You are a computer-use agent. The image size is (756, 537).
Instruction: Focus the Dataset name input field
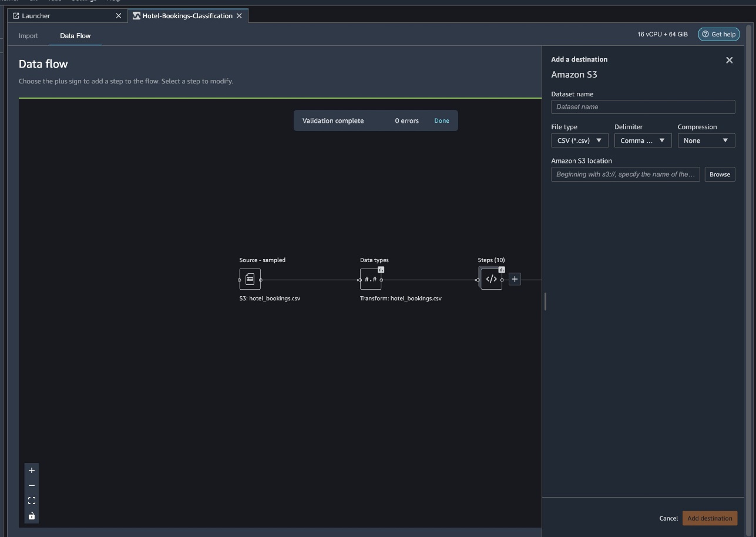pos(643,107)
